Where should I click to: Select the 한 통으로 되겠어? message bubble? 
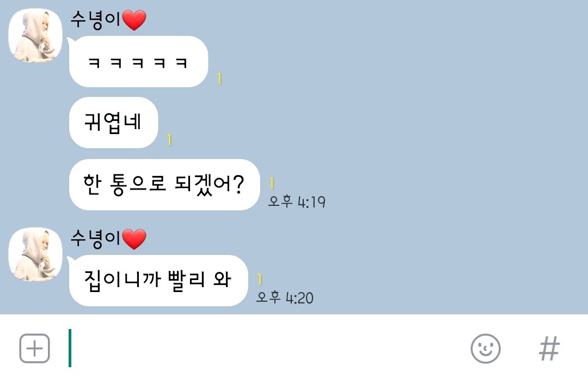pyautogui.click(x=164, y=184)
